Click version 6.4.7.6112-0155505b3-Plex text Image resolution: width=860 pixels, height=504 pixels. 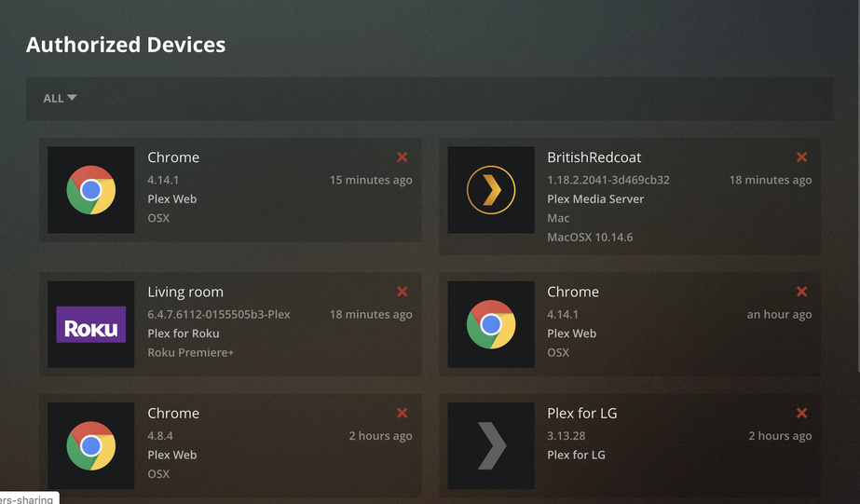pyautogui.click(x=219, y=314)
